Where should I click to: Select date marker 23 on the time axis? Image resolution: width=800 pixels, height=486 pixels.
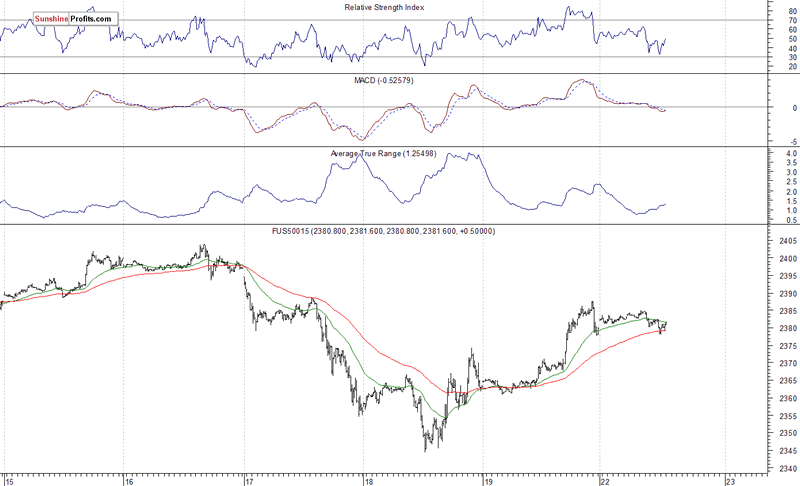pos(729,479)
